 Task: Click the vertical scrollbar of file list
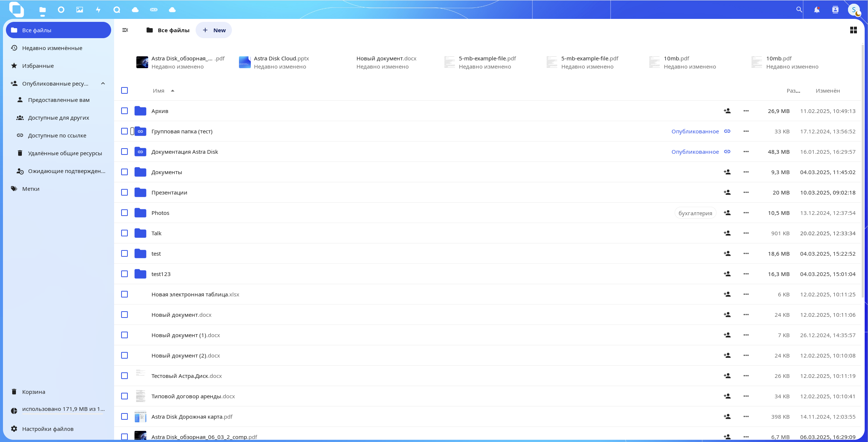[x=862, y=170]
